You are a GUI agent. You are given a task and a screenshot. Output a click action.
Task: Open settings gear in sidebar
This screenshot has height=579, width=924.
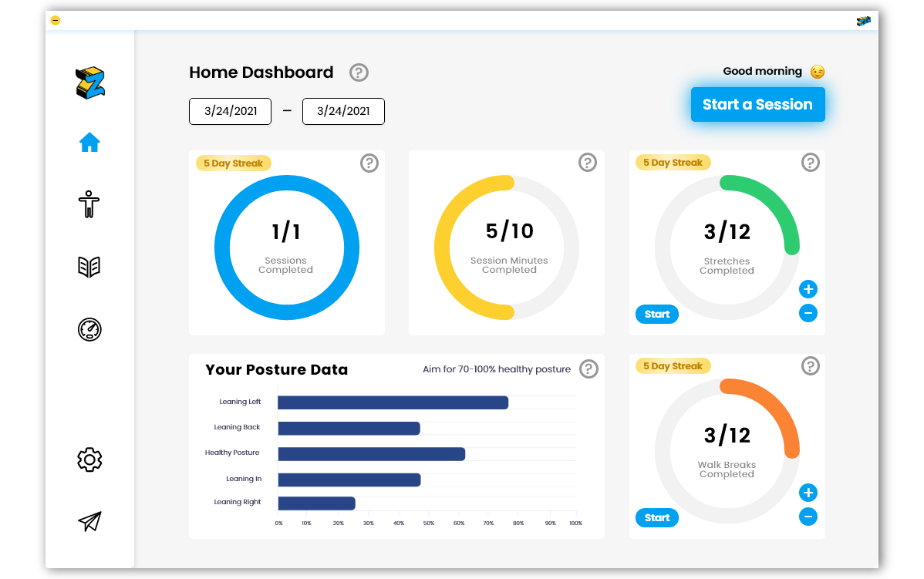[x=89, y=459]
